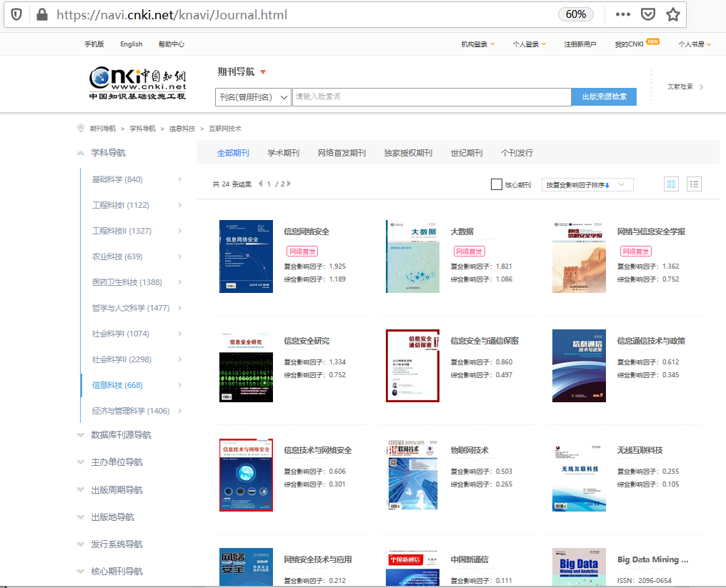The image size is (726, 588).
Task: Click the CNKI logo
Action: 137,84
